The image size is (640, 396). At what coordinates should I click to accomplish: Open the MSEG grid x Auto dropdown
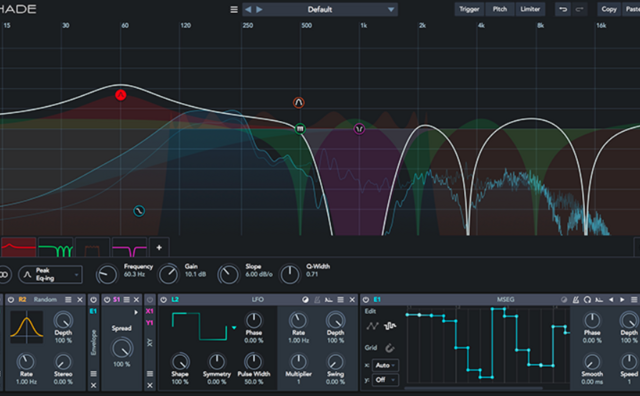point(386,365)
